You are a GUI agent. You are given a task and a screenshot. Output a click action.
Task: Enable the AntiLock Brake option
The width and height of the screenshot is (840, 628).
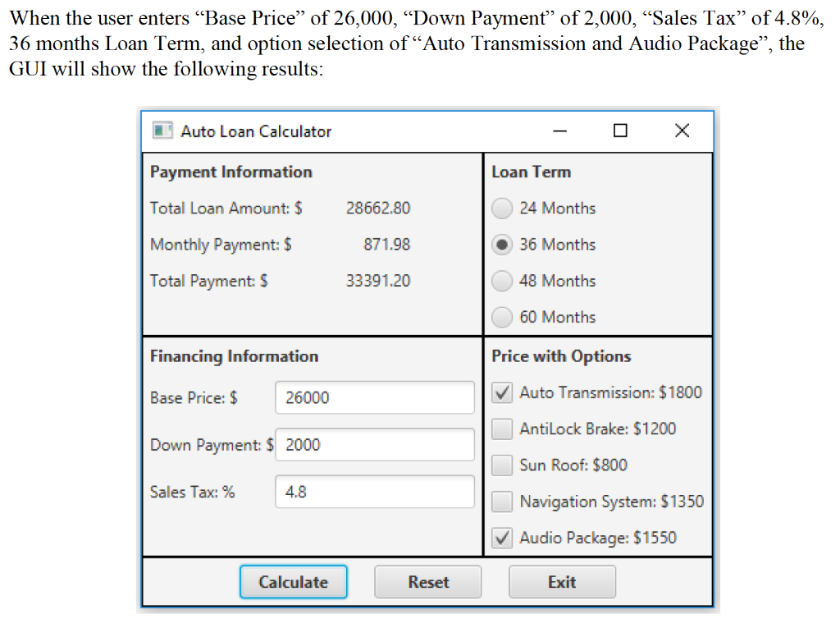coord(500,429)
